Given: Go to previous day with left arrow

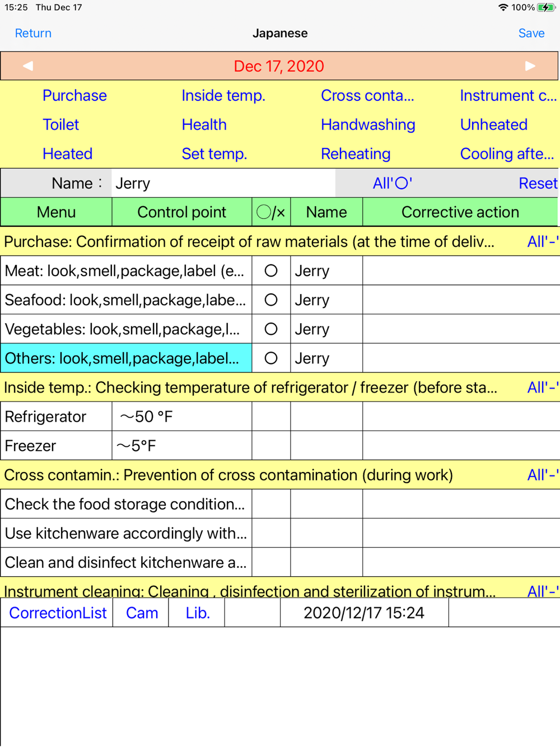Looking at the screenshot, I should 28,66.
